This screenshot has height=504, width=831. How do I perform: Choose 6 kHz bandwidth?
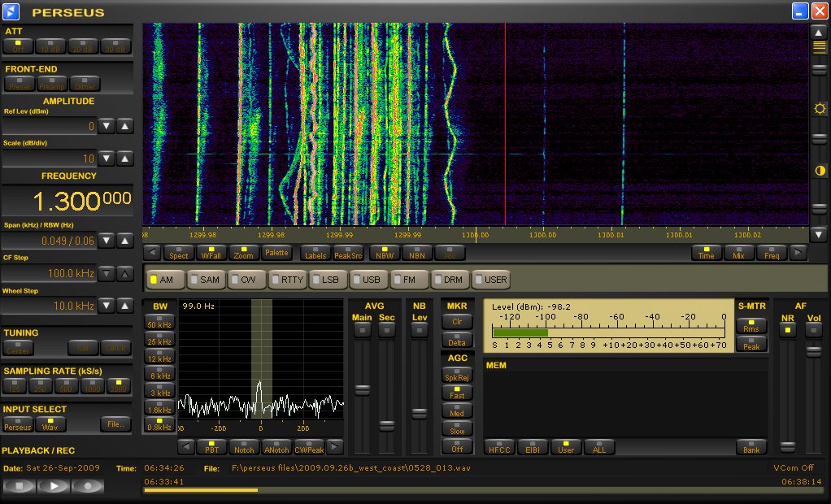[x=159, y=374]
